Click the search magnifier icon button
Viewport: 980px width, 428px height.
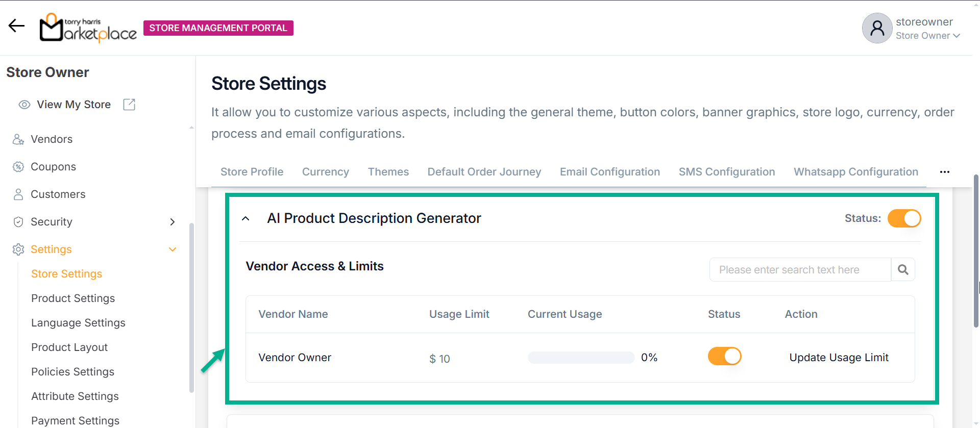[x=903, y=269]
